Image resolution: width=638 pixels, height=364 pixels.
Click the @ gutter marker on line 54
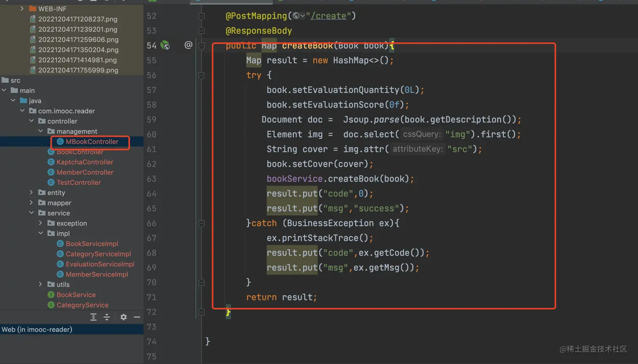tap(188, 45)
